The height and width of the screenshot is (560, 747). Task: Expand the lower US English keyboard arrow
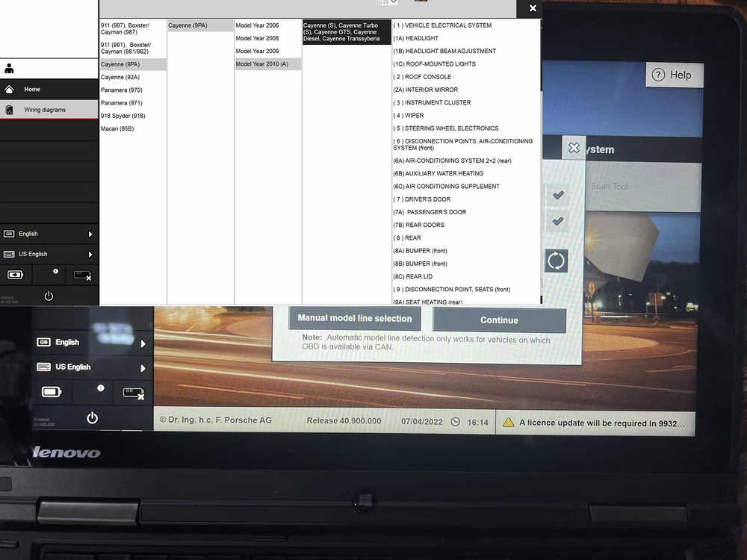coord(143,368)
